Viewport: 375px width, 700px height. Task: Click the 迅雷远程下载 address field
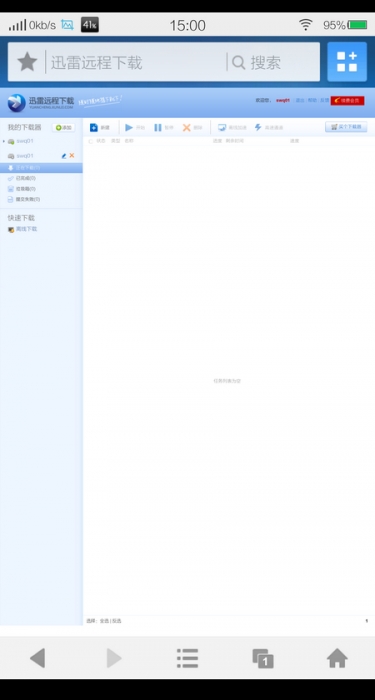pos(136,62)
